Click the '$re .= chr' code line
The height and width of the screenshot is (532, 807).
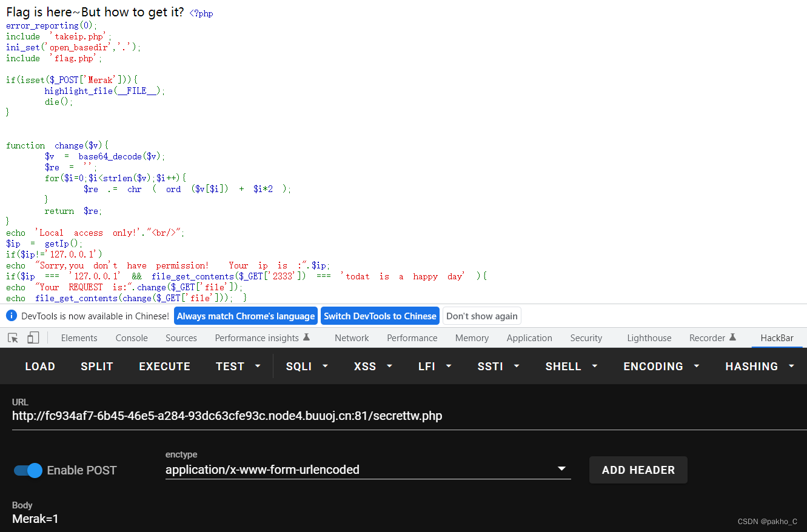pyautogui.click(x=187, y=189)
